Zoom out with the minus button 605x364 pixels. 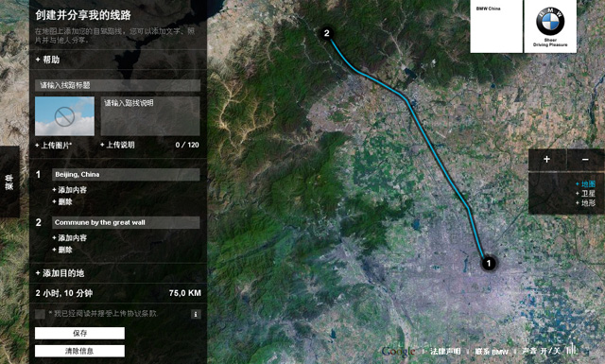(585, 160)
